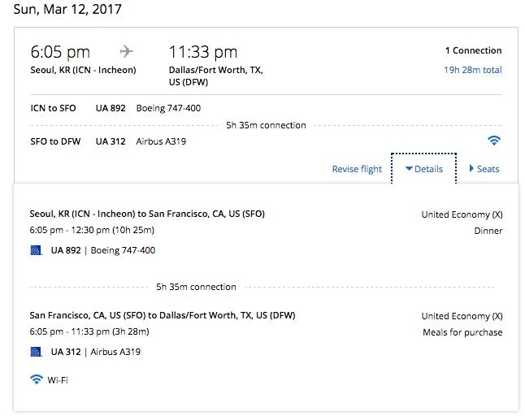
Task: Expand the Seats section
Action: (x=484, y=169)
